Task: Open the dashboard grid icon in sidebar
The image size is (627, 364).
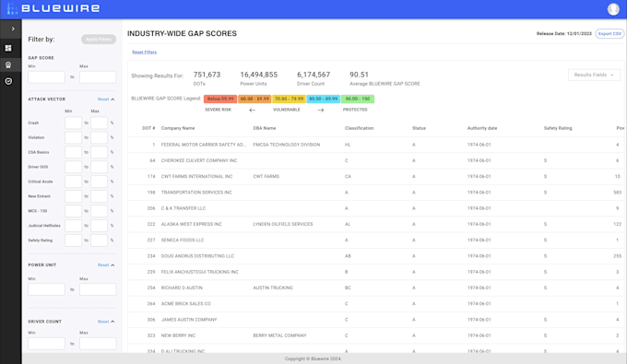Action: (8, 48)
